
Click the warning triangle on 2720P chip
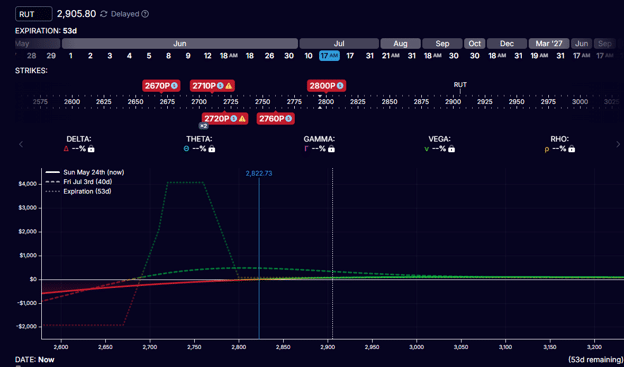coord(242,119)
